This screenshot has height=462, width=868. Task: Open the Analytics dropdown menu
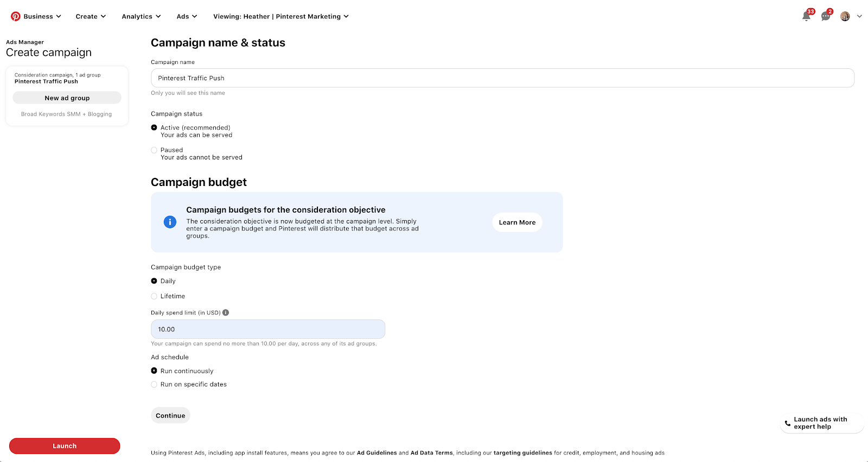click(x=141, y=16)
